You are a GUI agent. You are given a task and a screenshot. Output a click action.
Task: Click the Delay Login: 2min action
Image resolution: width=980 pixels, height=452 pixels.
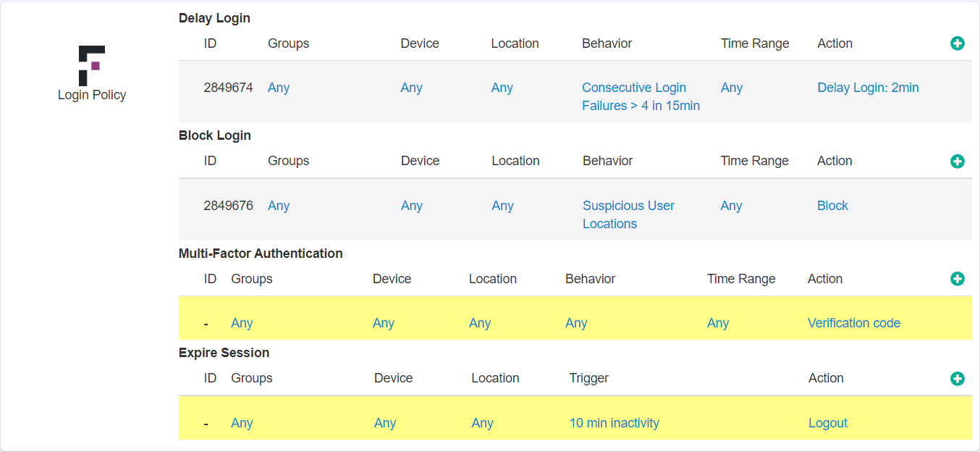pos(868,87)
